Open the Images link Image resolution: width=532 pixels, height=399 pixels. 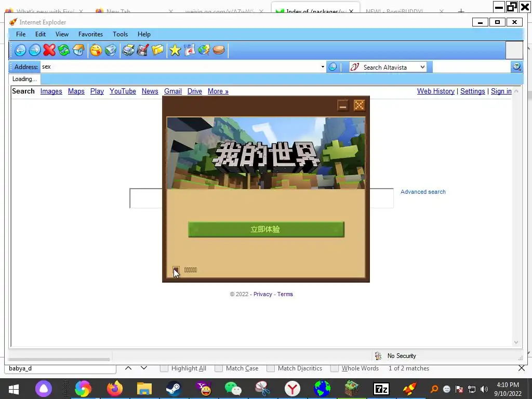click(x=51, y=91)
